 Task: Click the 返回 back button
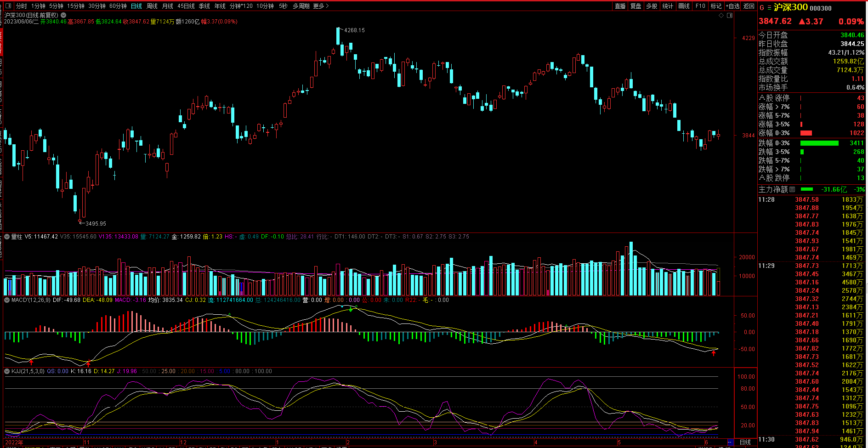pos(749,6)
